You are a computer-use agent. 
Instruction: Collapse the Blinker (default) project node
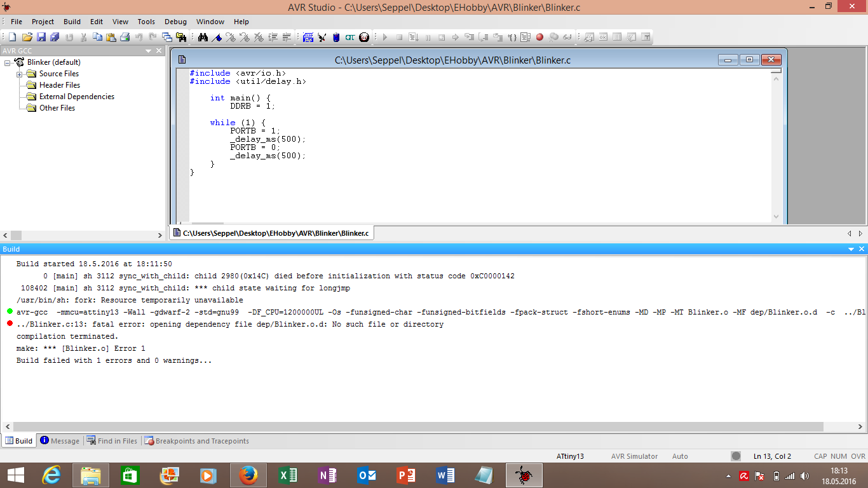(x=8, y=62)
